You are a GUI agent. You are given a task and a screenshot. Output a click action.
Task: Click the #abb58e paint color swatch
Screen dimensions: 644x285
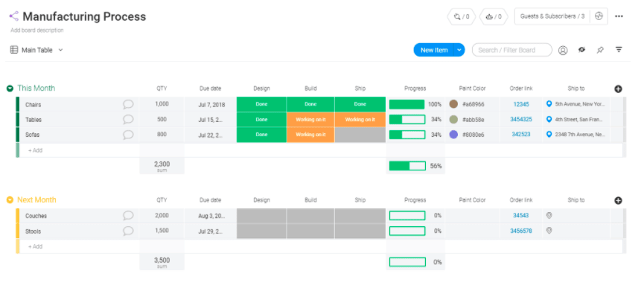click(x=453, y=120)
